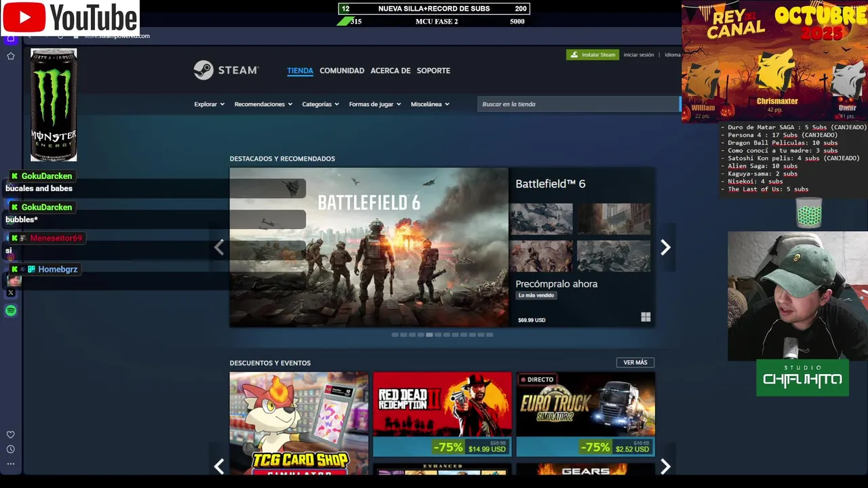Click the Studio Chiflhito logo badge
868x488 pixels.
pos(802,378)
